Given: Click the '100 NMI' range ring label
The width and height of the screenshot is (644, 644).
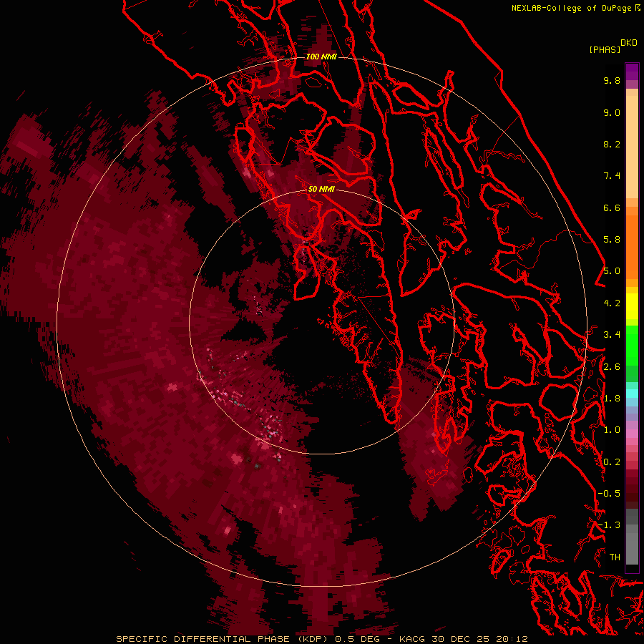Looking at the screenshot, I should pyautogui.click(x=321, y=57).
